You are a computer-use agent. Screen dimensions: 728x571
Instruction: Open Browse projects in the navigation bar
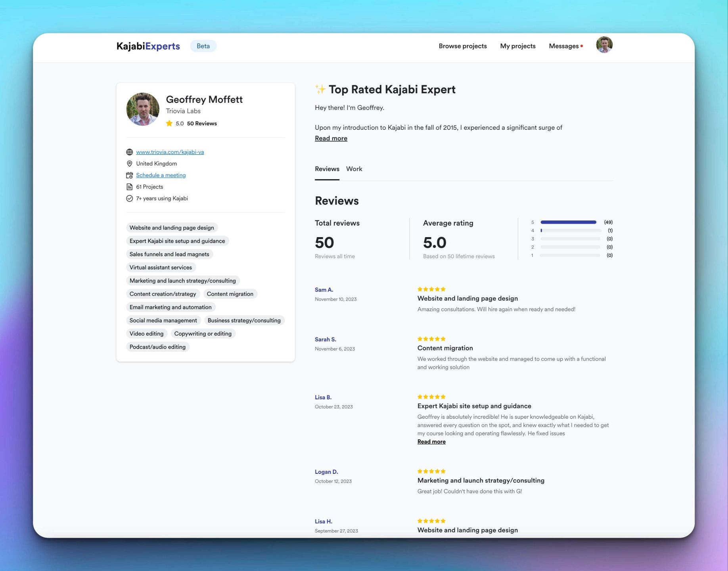(462, 46)
